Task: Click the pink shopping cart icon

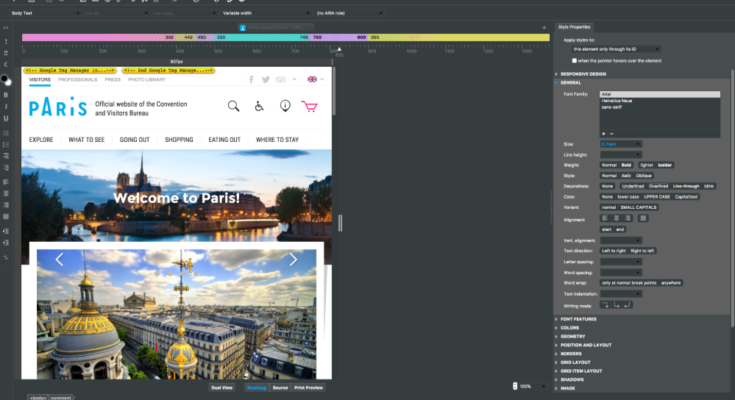Action: (309, 106)
